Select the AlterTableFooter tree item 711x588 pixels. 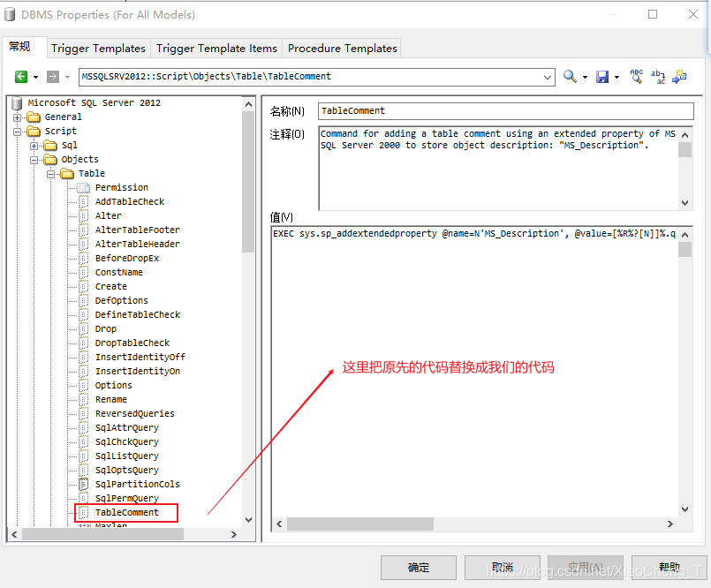(138, 230)
